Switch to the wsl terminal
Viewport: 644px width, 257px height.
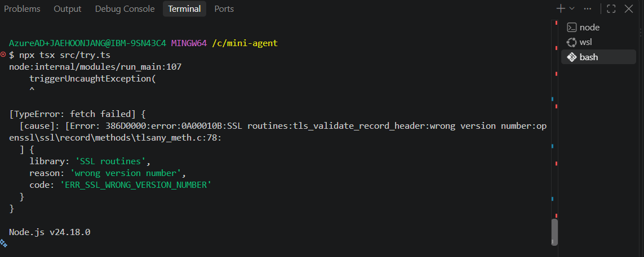click(x=598, y=42)
